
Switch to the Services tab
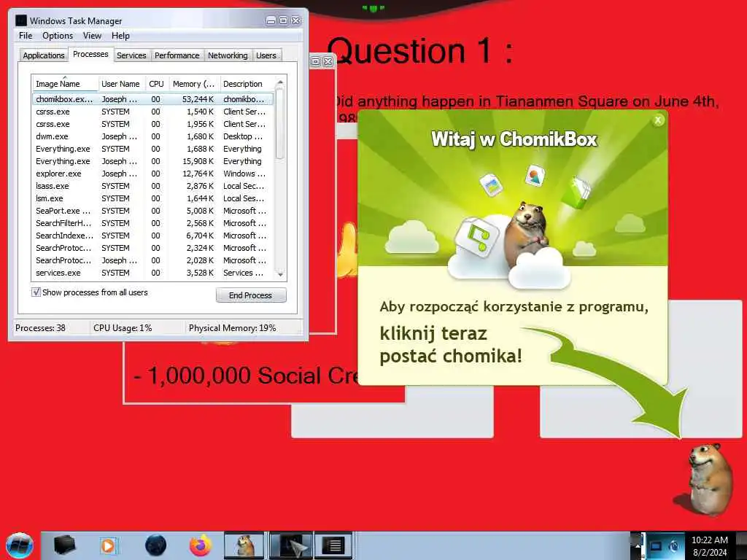pyautogui.click(x=131, y=55)
